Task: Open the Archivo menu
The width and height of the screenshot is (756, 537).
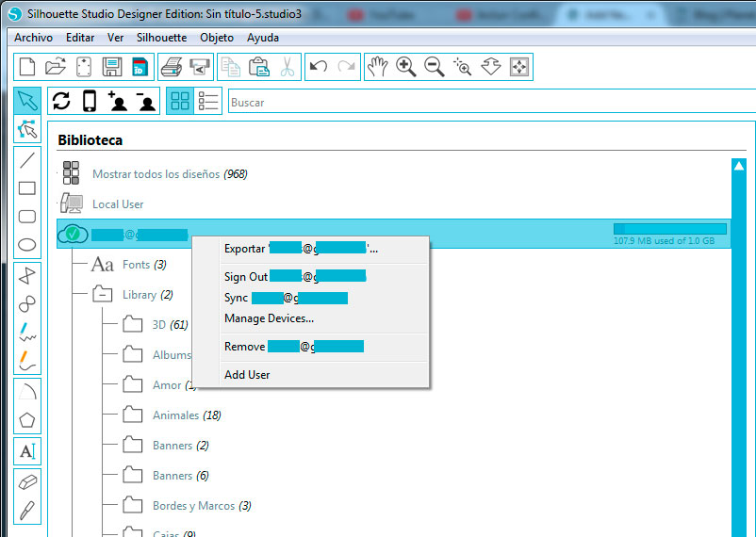Action: pyautogui.click(x=33, y=38)
